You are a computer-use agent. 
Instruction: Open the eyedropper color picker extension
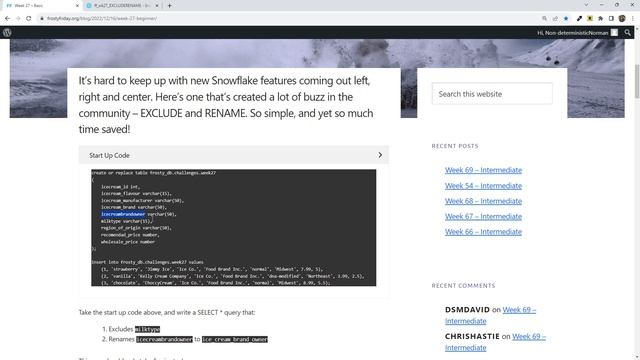tap(579, 18)
